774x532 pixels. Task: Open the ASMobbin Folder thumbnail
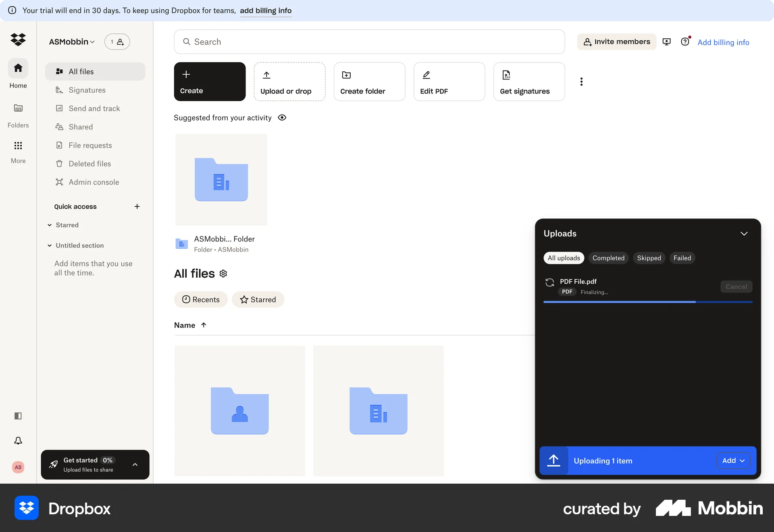[221, 180]
